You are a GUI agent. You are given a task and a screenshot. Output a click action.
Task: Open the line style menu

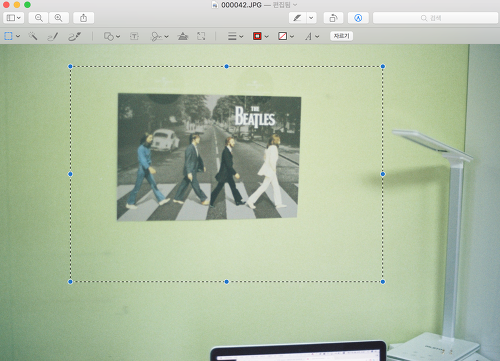pos(235,36)
